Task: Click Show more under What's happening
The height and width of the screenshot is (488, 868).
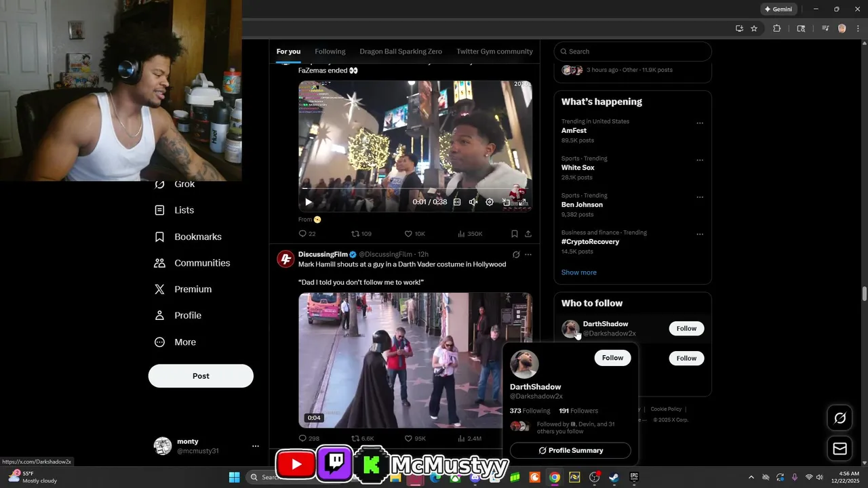Action: pos(579,272)
